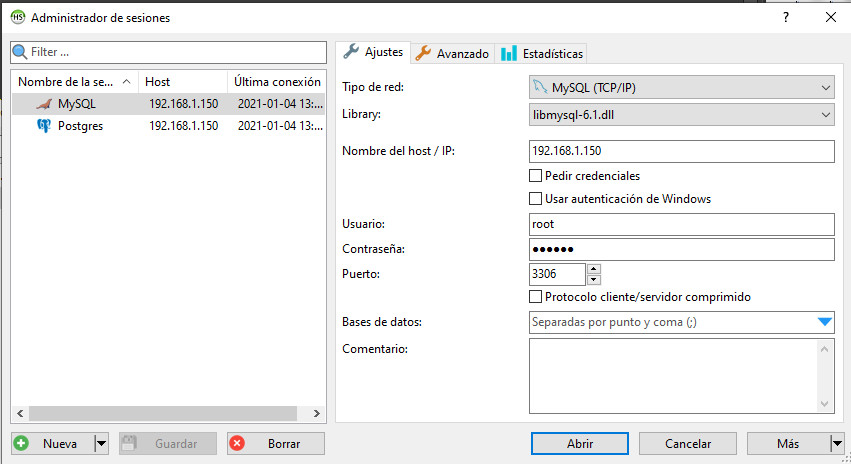Click the HeidiSQL logo in title bar
Viewport: 851px width, 464px height.
[18, 17]
